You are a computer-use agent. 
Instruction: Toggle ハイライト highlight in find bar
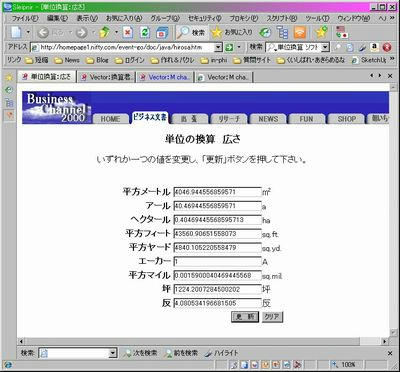tap(222, 353)
